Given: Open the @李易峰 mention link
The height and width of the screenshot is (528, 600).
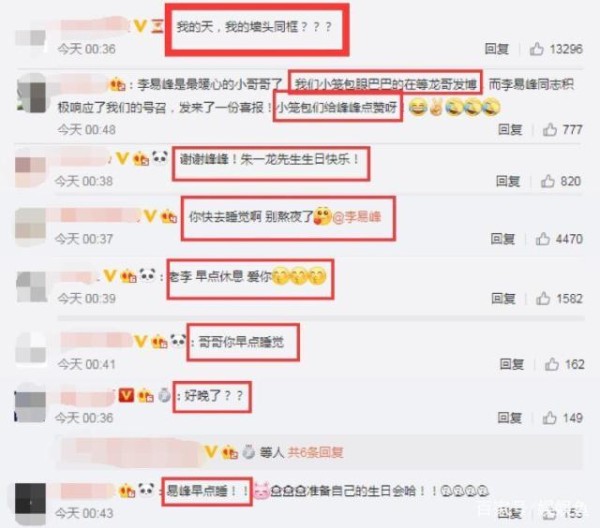Looking at the screenshot, I should [x=357, y=217].
